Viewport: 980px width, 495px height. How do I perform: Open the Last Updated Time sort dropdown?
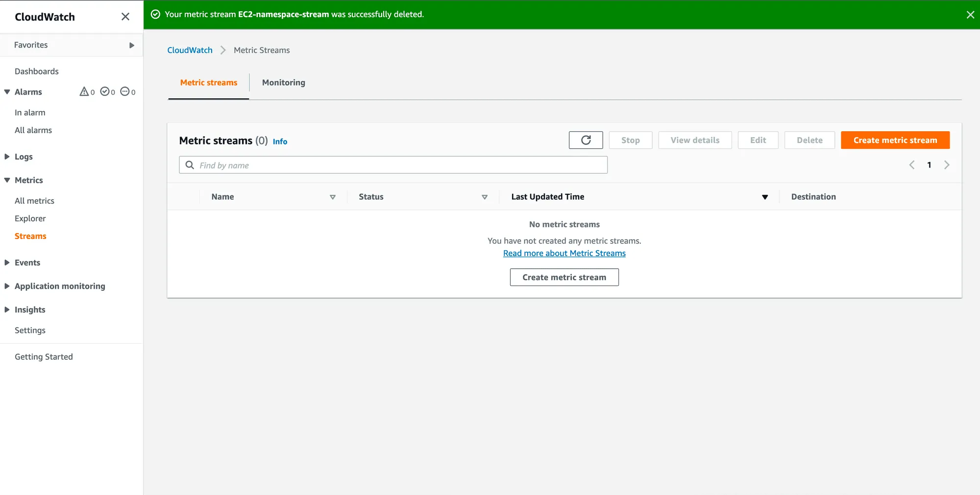(x=765, y=197)
